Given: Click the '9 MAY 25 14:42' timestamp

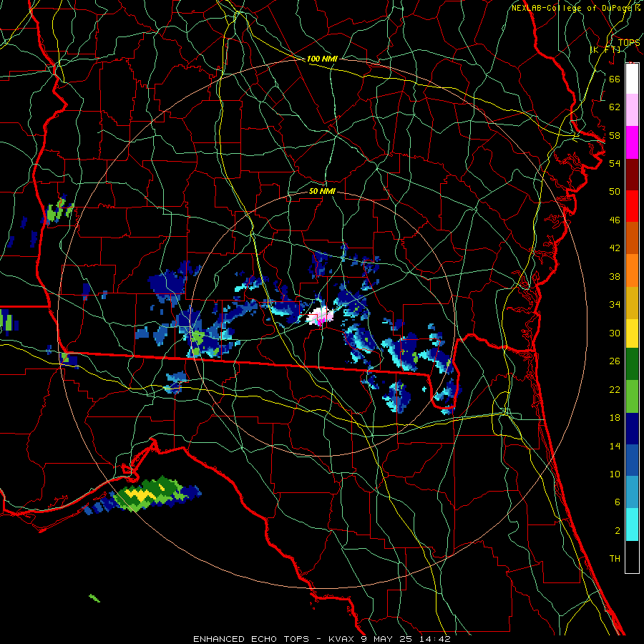Looking at the screenshot, I should point(406,639).
